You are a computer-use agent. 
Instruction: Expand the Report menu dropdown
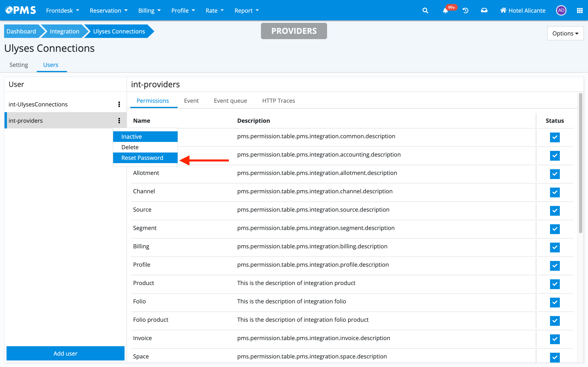(x=246, y=10)
